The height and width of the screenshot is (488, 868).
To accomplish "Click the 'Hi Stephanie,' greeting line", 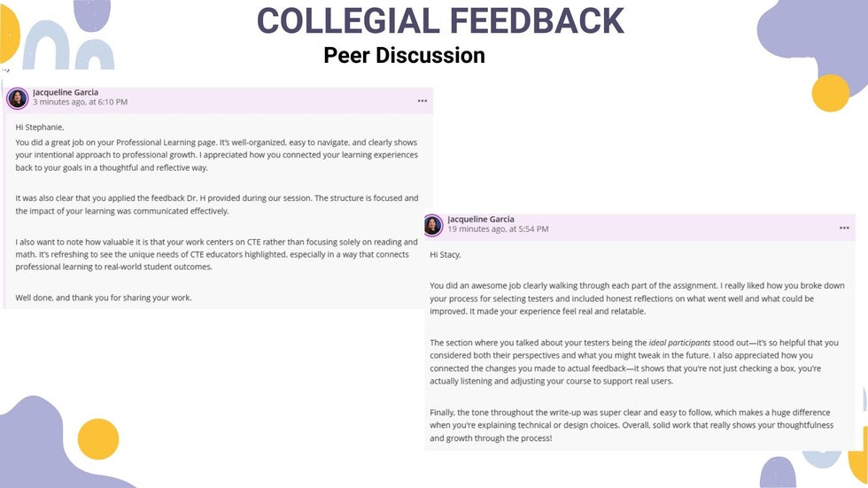I will coord(39,128).
